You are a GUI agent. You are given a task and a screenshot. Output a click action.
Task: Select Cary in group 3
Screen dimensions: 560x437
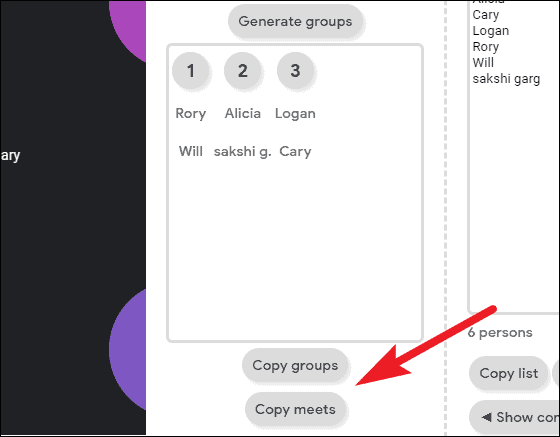point(295,151)
